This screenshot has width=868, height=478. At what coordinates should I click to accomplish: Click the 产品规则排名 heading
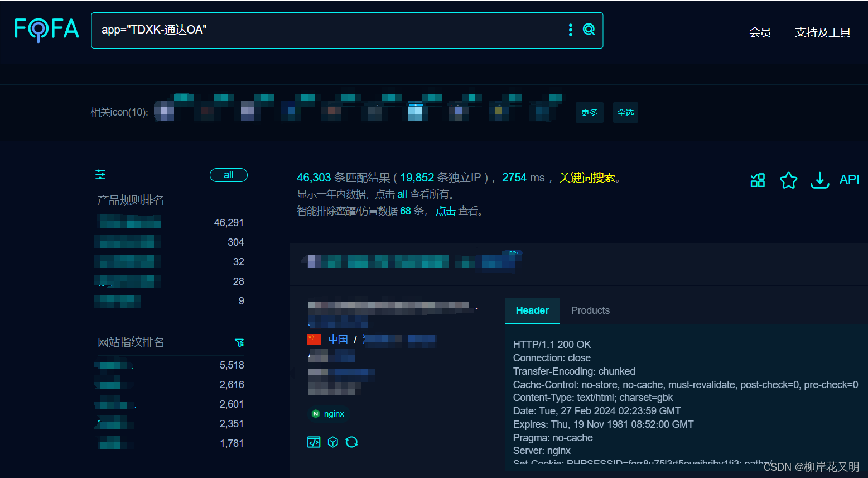pos(131,200)
